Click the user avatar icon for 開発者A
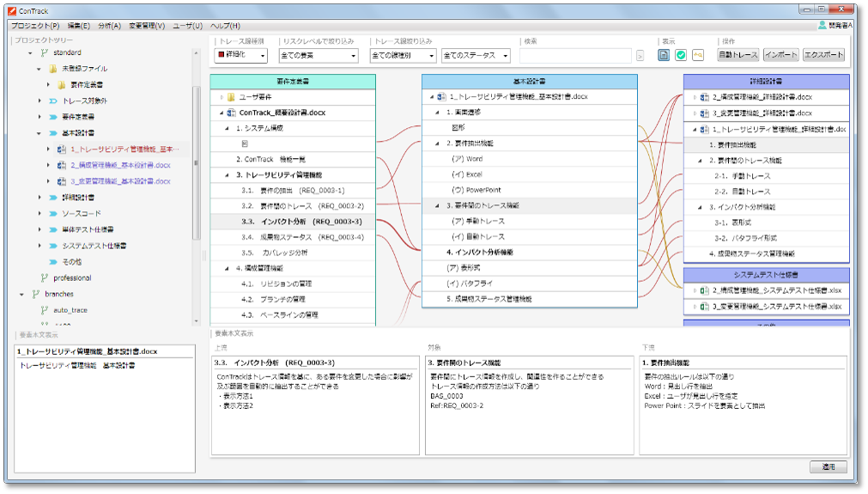The image size is (868, 494). (x=822, y=25)
